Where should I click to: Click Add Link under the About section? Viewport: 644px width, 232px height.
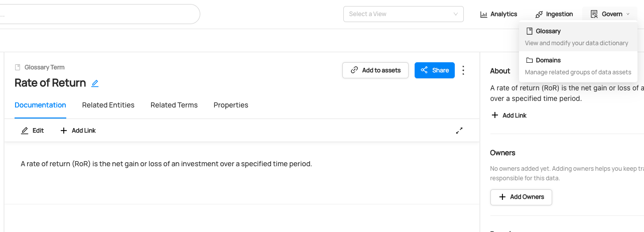(x=509, y=115)
